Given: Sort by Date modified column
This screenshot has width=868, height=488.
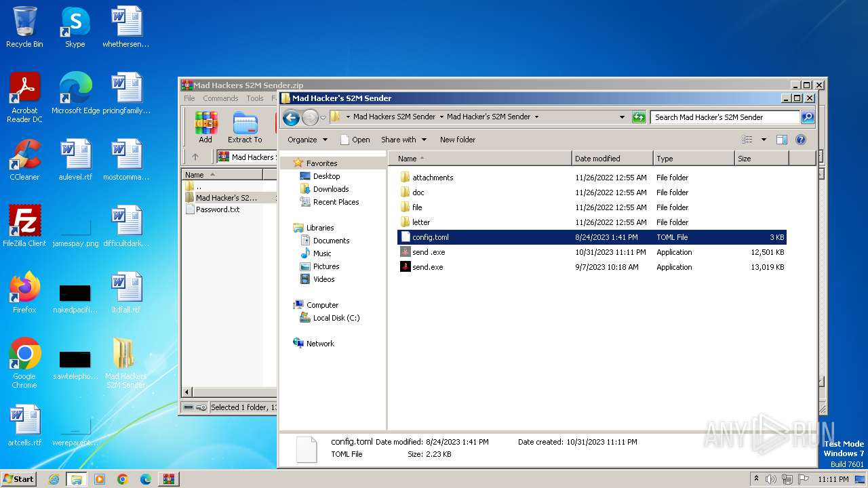Looking at the screenshot, I should (612, 159).
